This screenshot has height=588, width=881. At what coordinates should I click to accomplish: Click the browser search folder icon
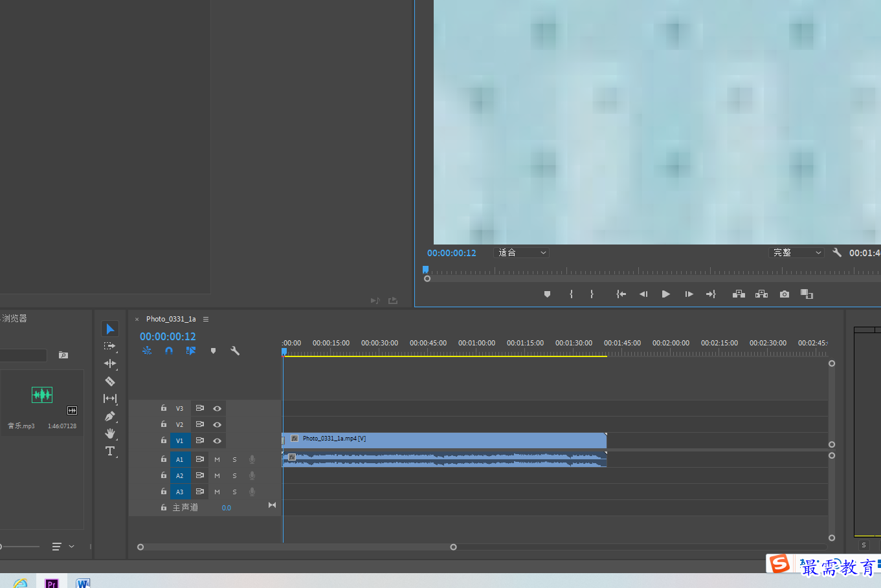tap(63, 354)
